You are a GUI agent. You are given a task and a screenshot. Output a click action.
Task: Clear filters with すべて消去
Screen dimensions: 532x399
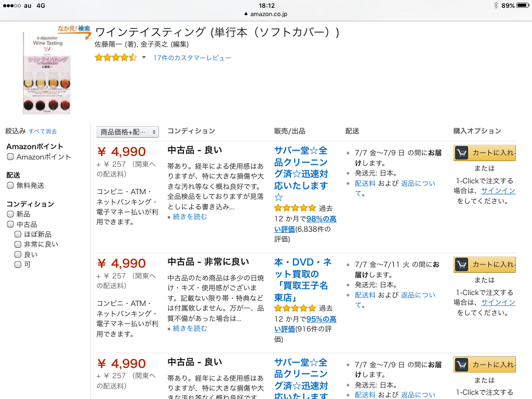coord(43,131)
